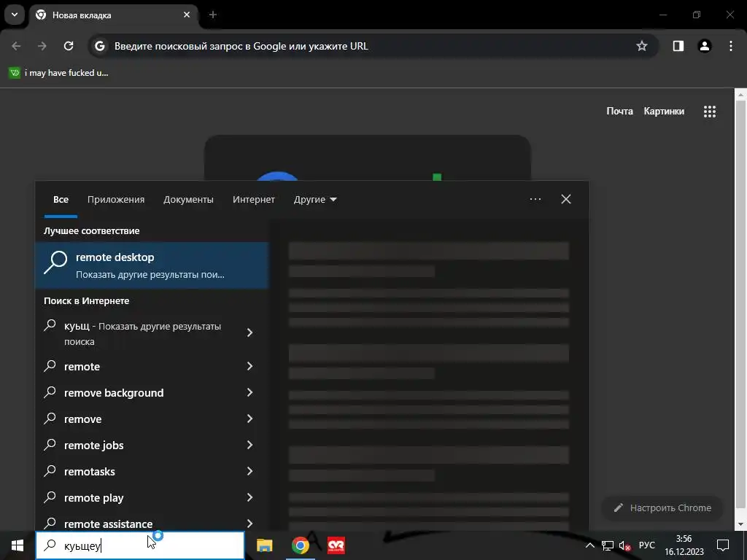This screenshot has width=747, height=560.
Task: Expand chevron next to 'remotasks'
Action: (249, 471)
